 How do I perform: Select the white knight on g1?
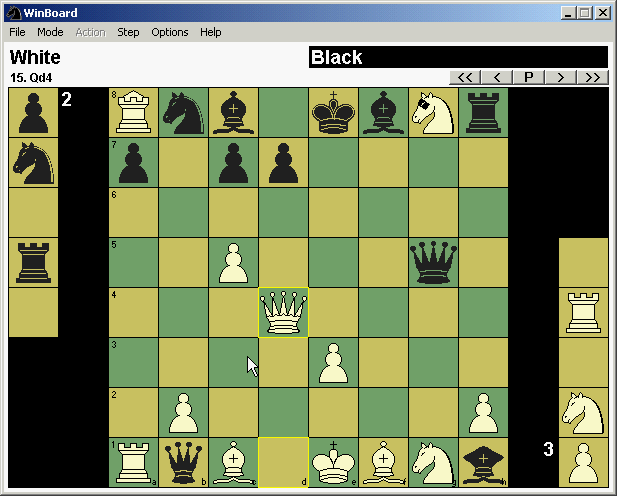coord(433,463)
